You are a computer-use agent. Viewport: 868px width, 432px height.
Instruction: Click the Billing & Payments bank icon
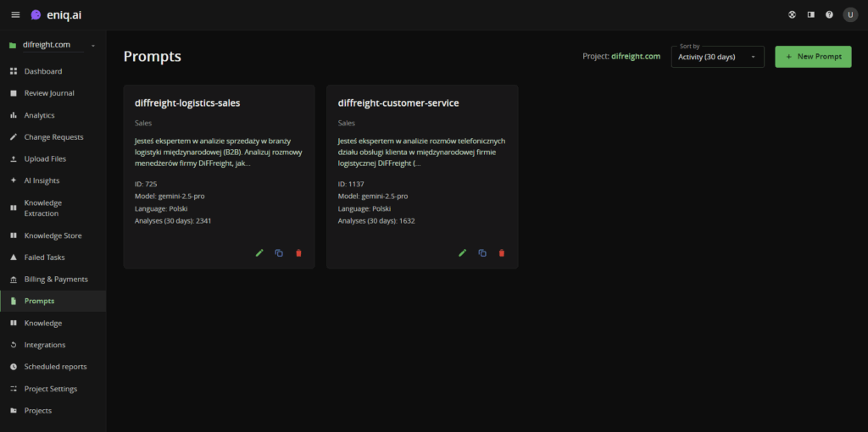click(x=14, y=280)
